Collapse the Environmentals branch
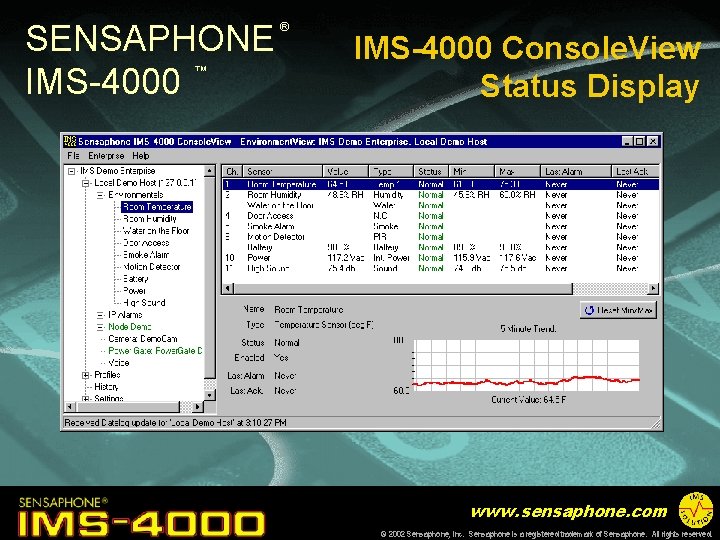Screen dimensions: 720x540 click(100, 195)
